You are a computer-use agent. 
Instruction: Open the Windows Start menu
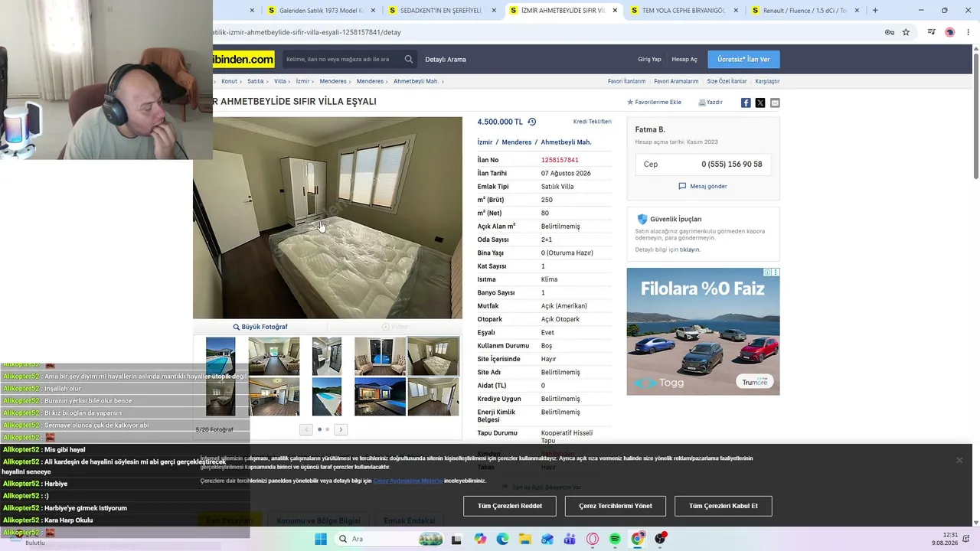(321, 539)
